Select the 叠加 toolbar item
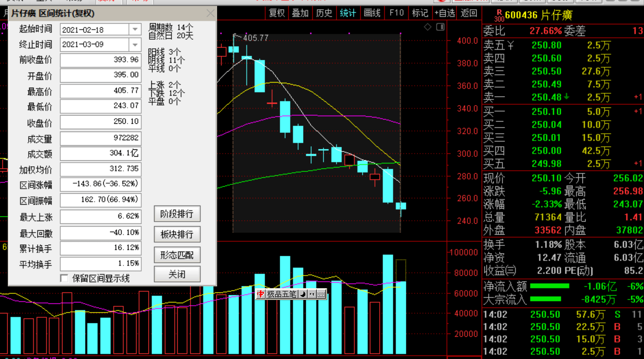Screen dimensions: 644x359 300,13
